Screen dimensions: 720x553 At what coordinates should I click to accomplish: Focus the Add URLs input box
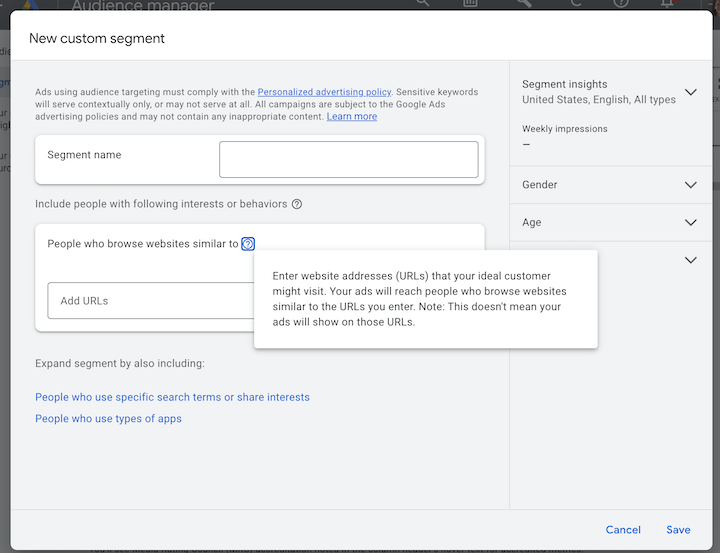coord(150,301)
